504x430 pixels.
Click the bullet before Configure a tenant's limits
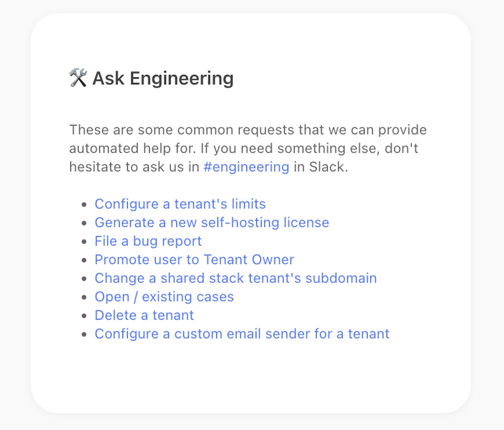click(84, 205)
